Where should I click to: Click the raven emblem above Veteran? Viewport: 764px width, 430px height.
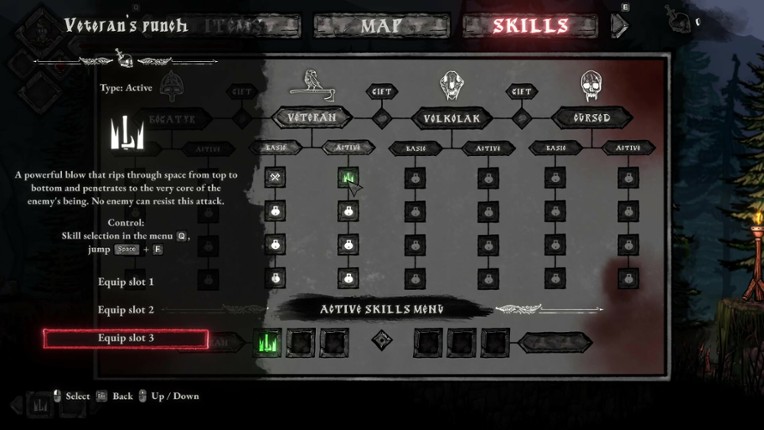click(310, 85)
